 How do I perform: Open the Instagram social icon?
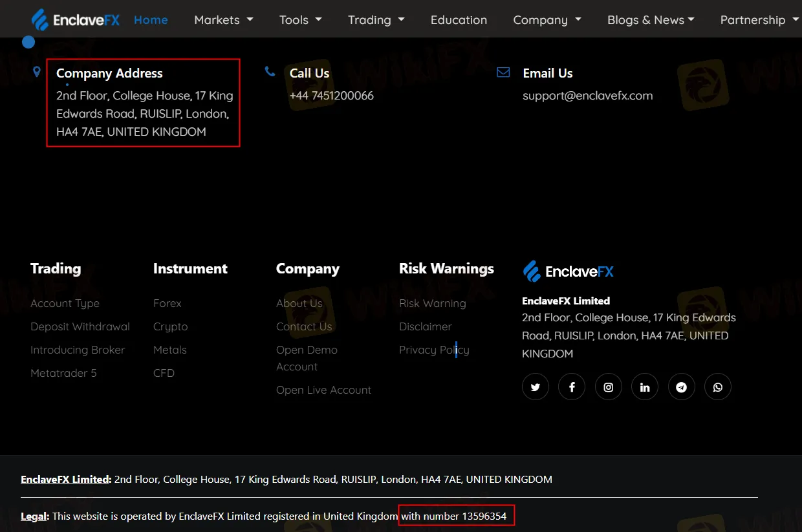[x=609, y=387]
